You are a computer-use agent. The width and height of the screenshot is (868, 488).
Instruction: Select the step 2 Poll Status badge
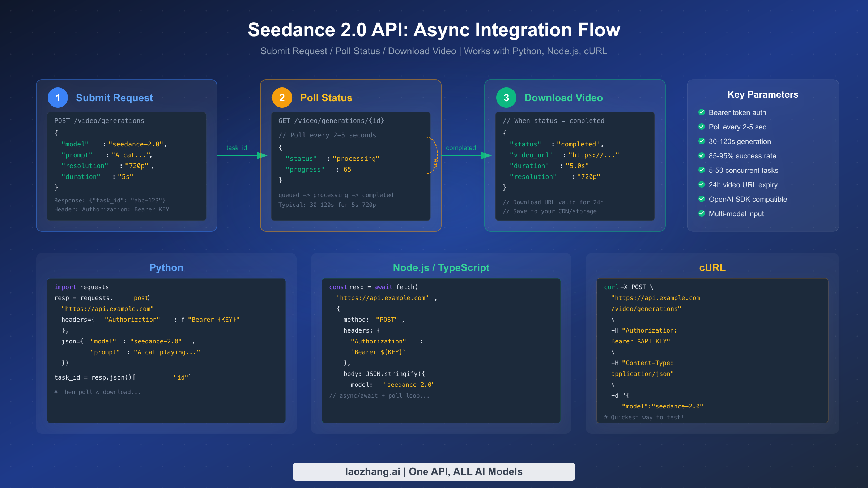pos(282,98)
